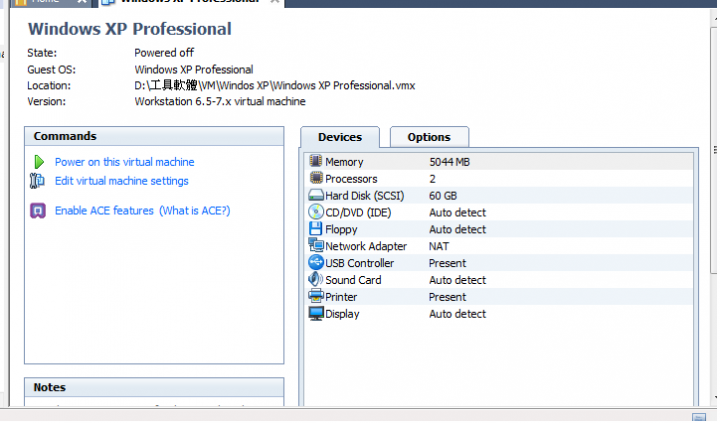Select the USB Controller icon

click(x=316, y=263)
